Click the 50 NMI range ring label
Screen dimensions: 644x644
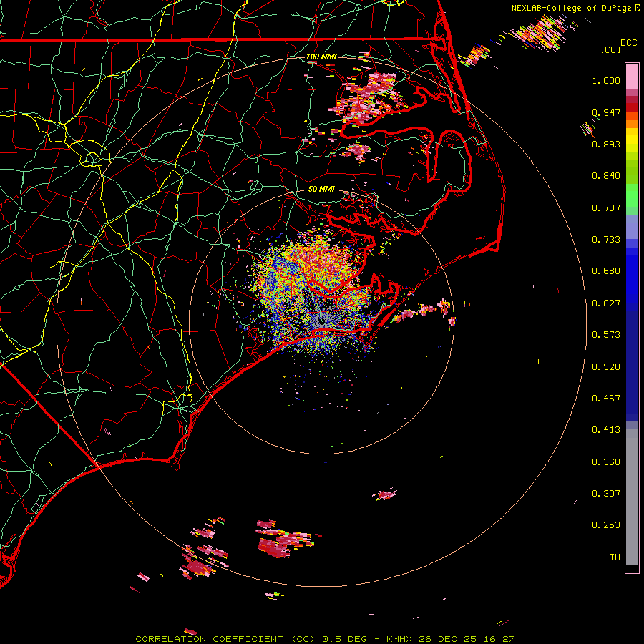pos(321,189)
